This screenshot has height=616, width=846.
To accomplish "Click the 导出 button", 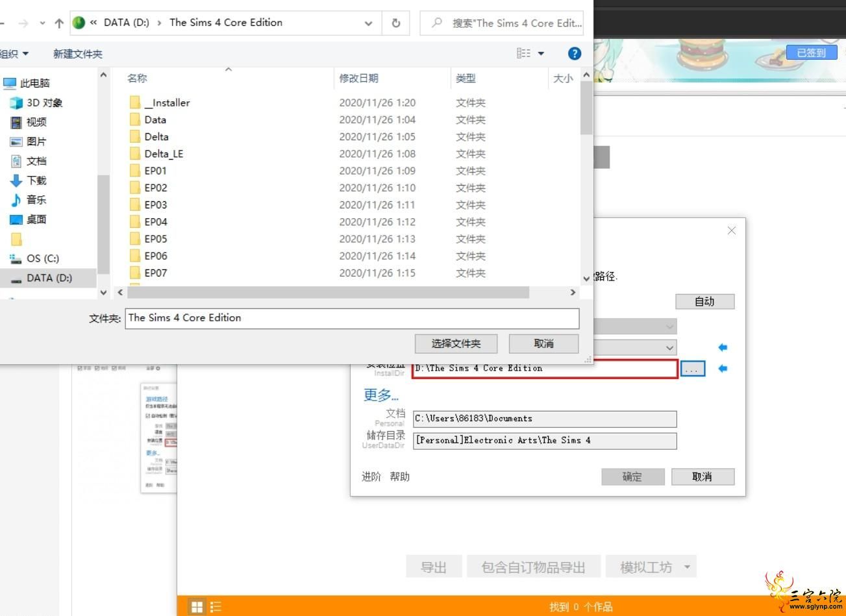I will 434,567.
